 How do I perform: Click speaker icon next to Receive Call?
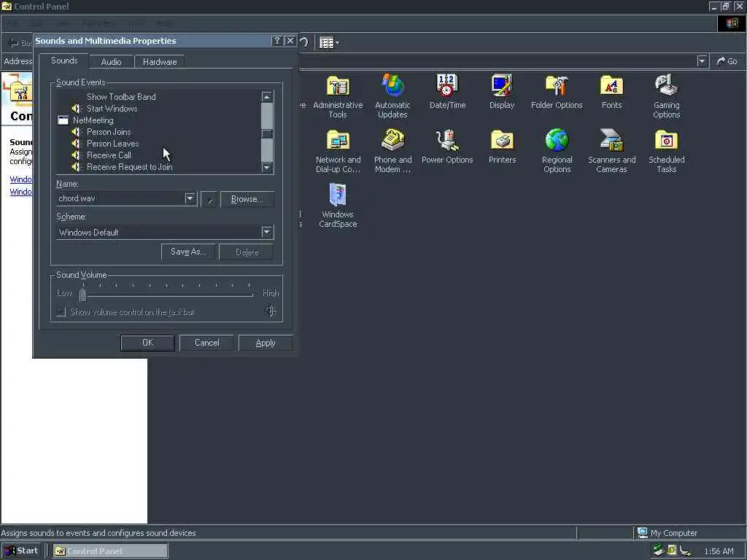[77, 155]
